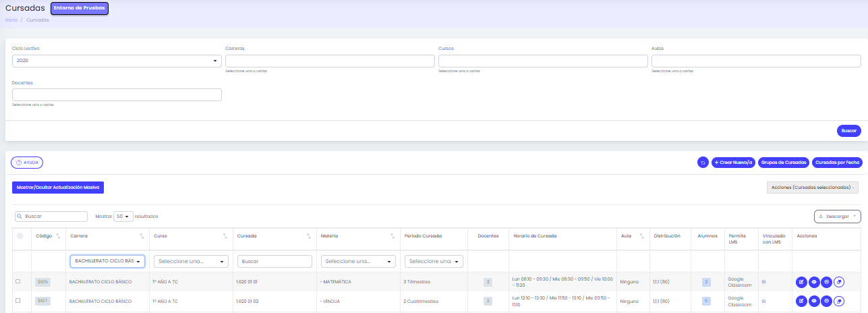Go to Inicio in the breadcrumb
The width and height of the screenshot is (868, 313).
point(11,20)
